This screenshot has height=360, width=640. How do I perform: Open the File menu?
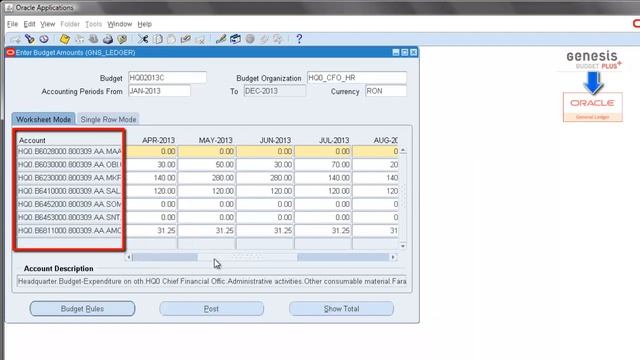click(13, 24)
